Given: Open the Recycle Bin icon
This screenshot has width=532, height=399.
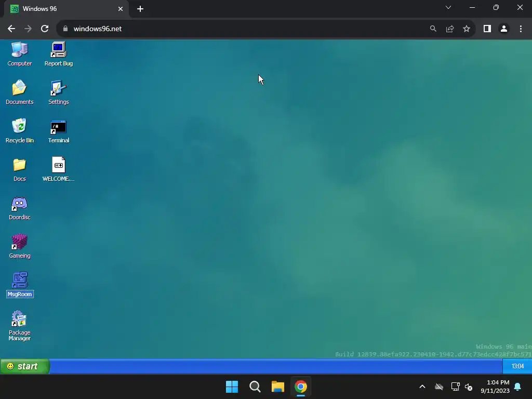Looking at the screenshot, I should [x=20, y=131].
